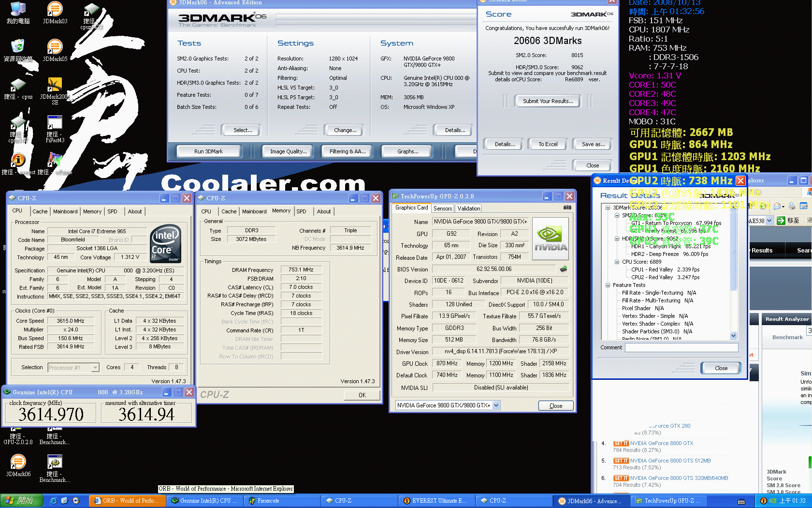Open the Cache tab in memory CPU-Z window
Image resolution: width=812 pixels, height=508 pixels.
click(229, 211)
